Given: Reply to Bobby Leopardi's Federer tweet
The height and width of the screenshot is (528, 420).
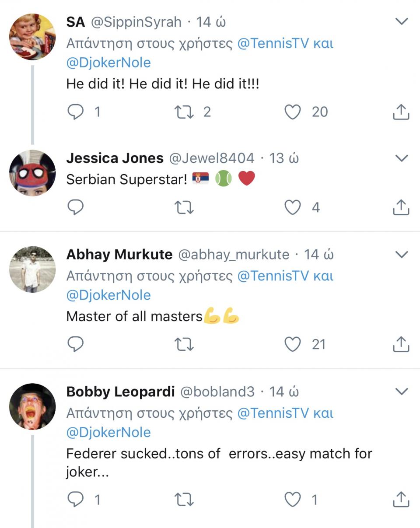Looking at the screenshot, I should pyautogui.click(x=76, y=499).
